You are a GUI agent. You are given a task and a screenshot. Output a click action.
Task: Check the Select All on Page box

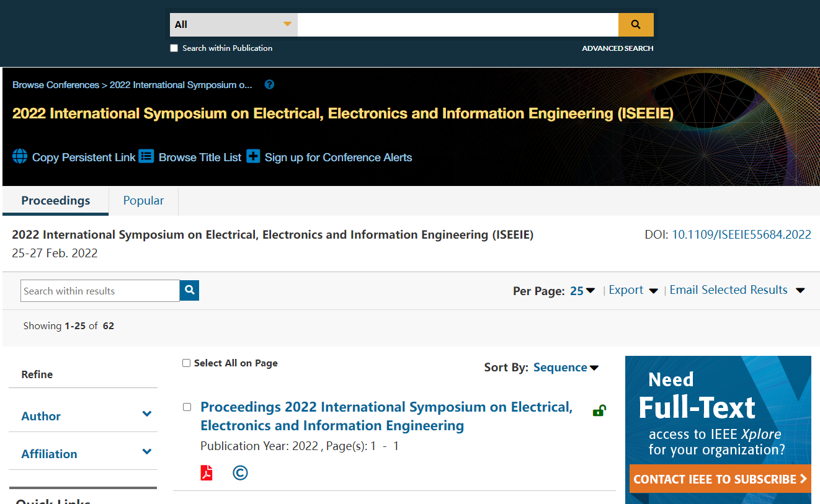point(186,363)
